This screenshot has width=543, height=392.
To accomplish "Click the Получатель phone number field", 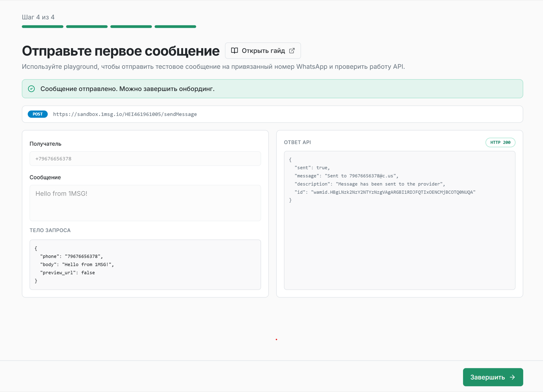I will click(x=145, y=159).
